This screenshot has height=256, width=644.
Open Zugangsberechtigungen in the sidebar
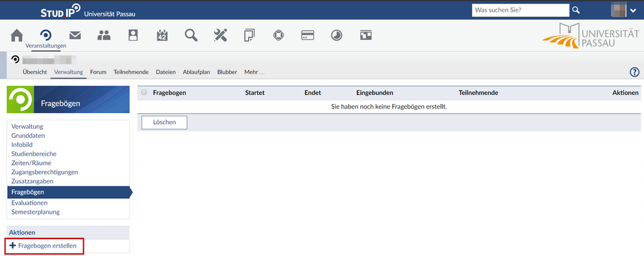pos(45,172)
